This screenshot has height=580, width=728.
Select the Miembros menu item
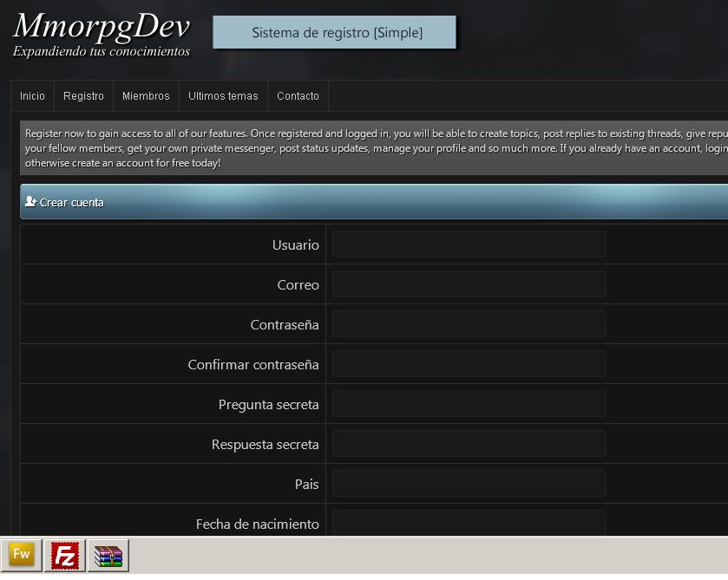pyautogui.click(x=146, y=96)
